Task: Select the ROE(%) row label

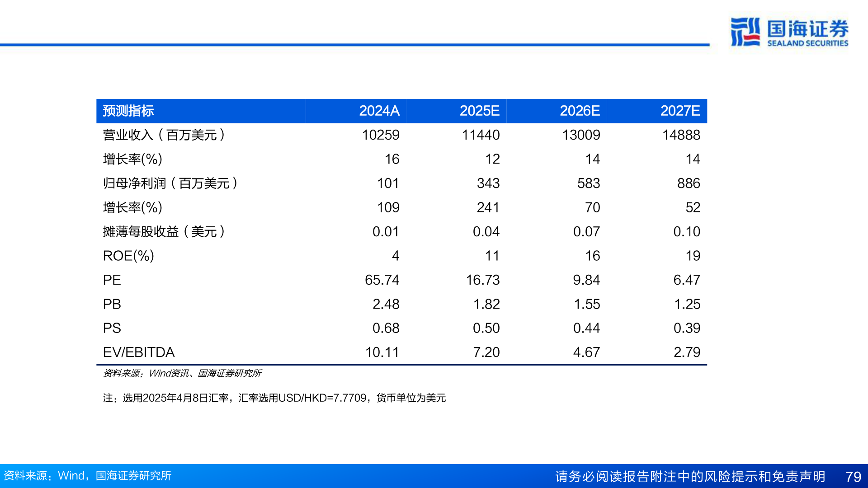Action: [128, 256]
